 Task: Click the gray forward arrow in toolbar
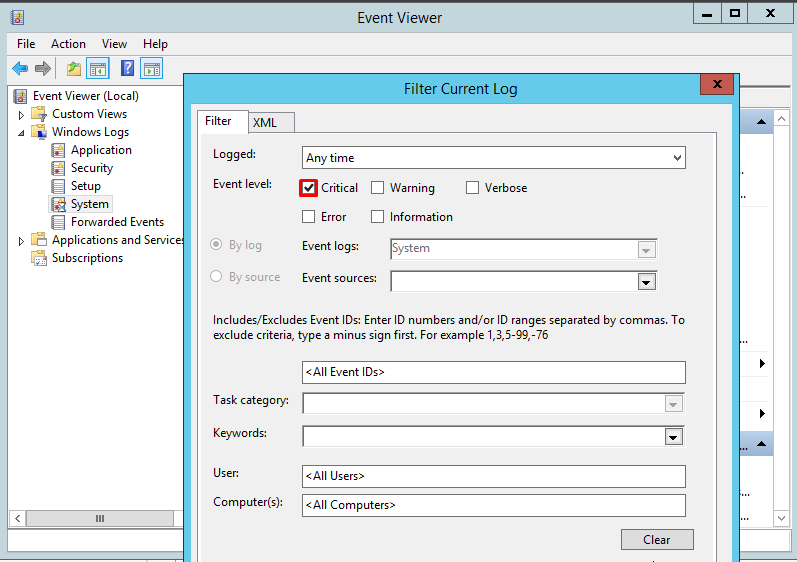tap(43, 68)
